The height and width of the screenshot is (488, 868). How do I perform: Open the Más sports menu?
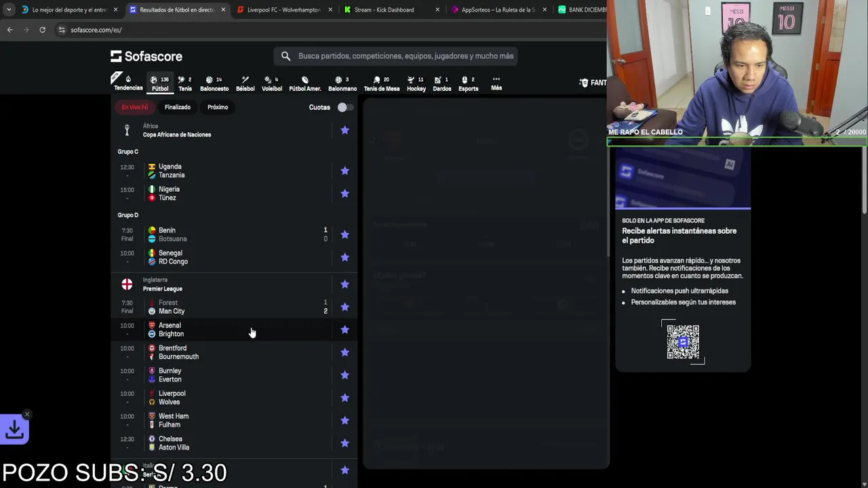[x=496, y=83]
